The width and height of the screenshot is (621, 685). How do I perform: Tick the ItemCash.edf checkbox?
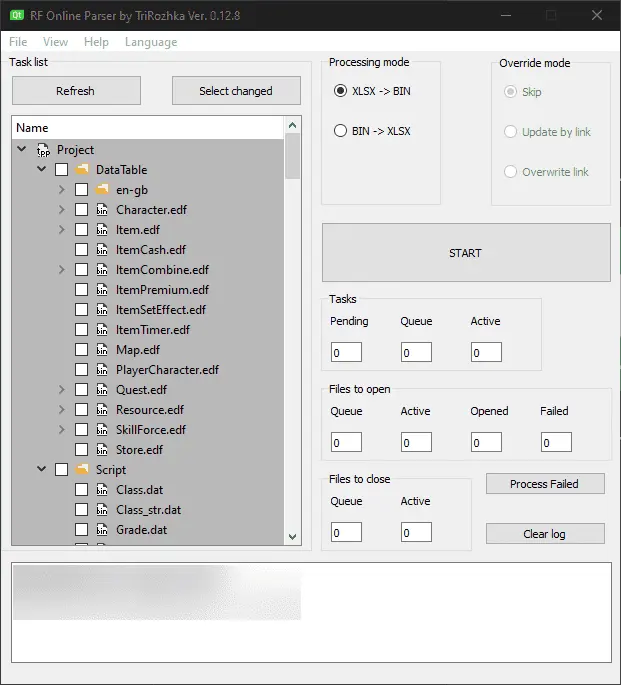coord(81,250)
